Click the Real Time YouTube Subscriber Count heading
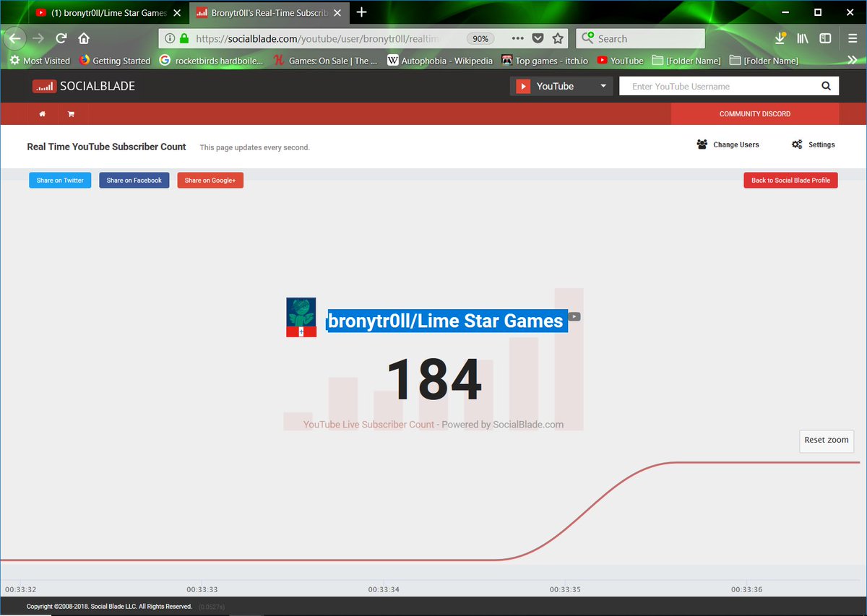The height and width of the screenshot is (616, 867). [106, 147]
